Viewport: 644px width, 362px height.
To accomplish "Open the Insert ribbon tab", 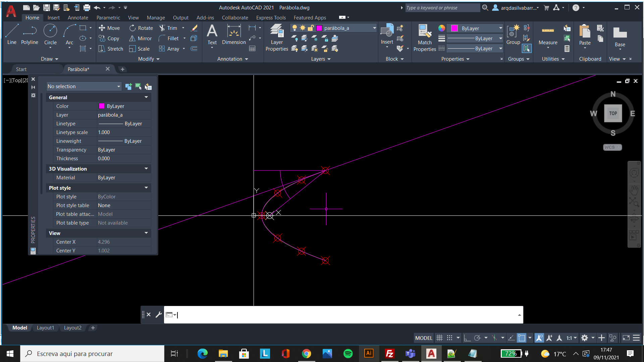I will [53, 18].
